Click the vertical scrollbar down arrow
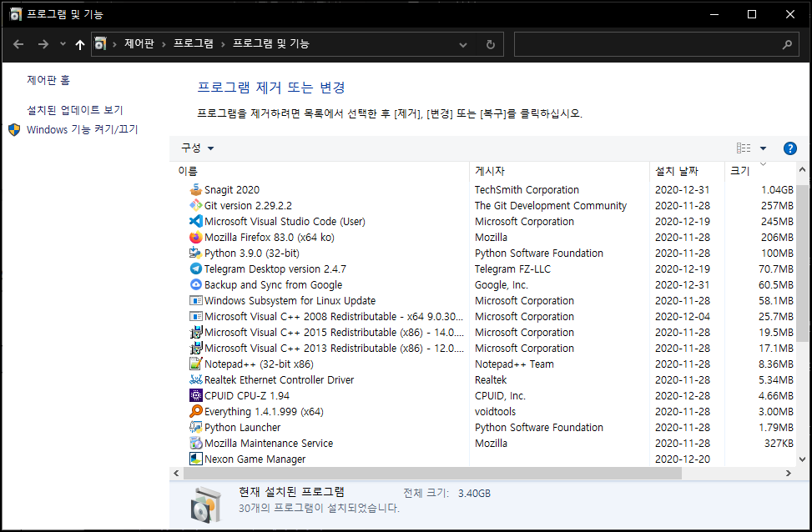 (802, 459)
